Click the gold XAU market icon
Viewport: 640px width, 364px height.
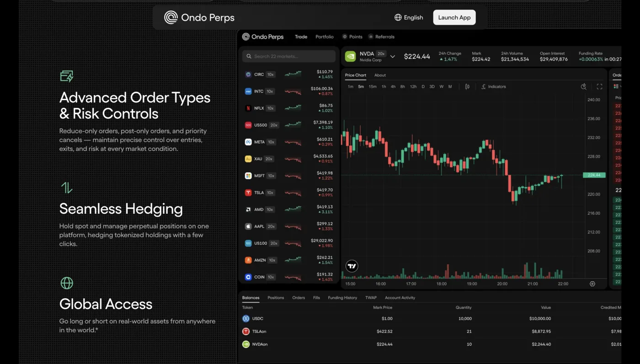(248, 159)
